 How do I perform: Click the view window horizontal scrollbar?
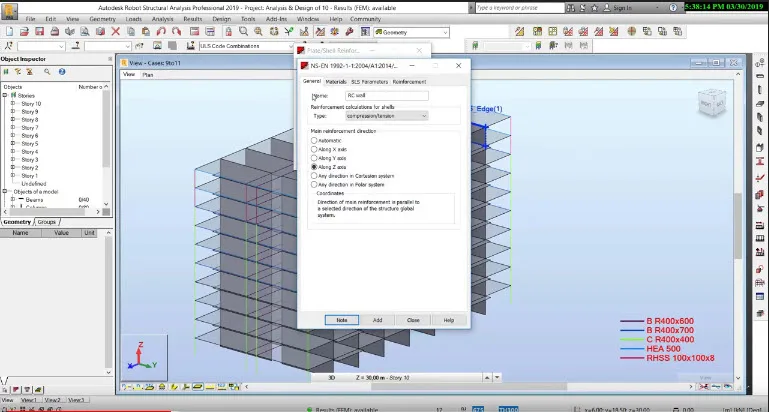(468, 386)
